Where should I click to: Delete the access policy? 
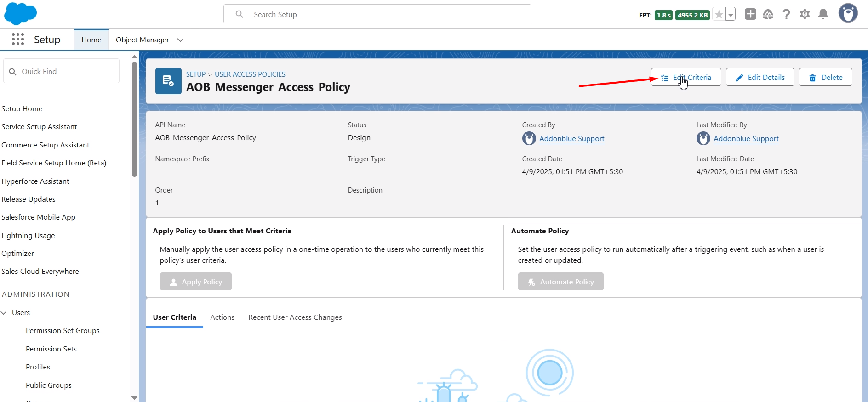point(826,77)
